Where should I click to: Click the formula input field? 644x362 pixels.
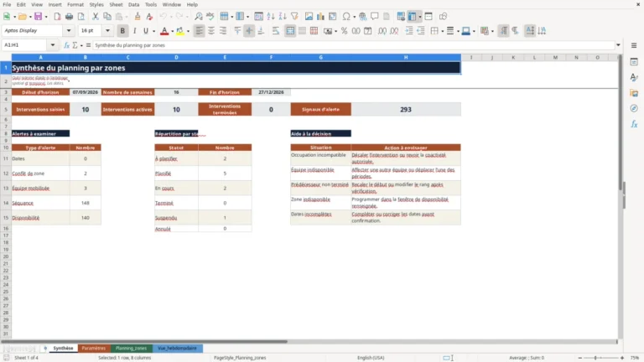click(353, 45)
